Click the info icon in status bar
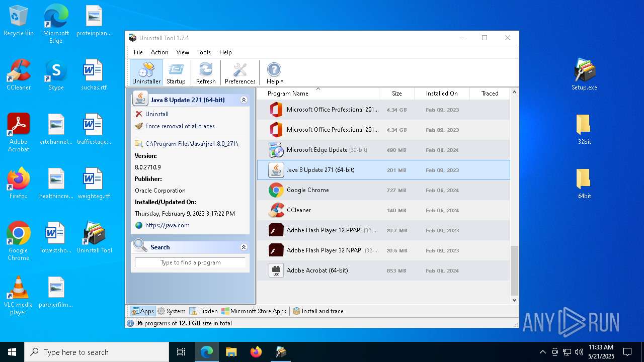 tap(130, 323)
